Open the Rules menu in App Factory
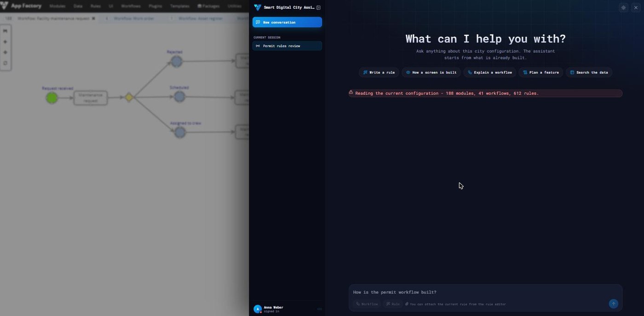Viewport: 644px width, 316px height. point(96,6)
